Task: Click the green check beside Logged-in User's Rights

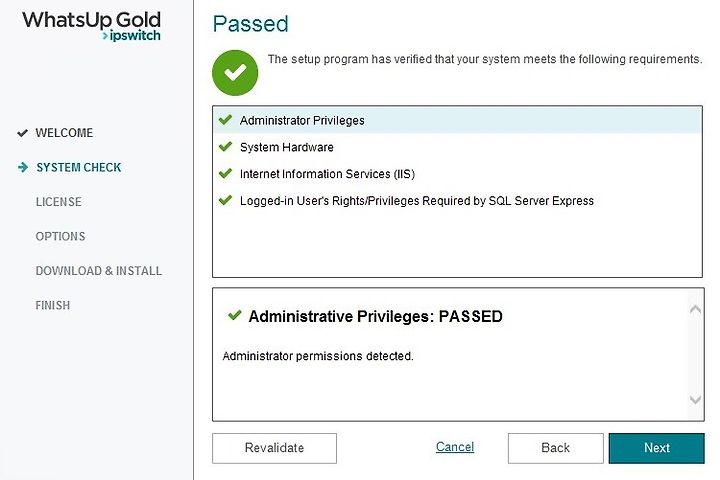Action: pyautogui.click(x=225, y=200)
